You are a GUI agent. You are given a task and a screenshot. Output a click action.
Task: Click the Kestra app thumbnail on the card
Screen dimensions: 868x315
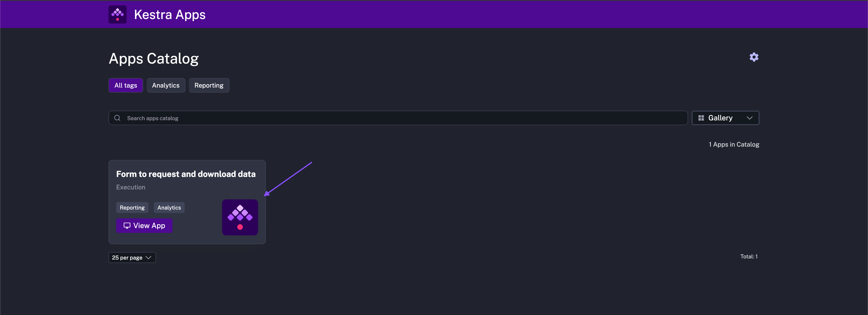click(240, 217)
